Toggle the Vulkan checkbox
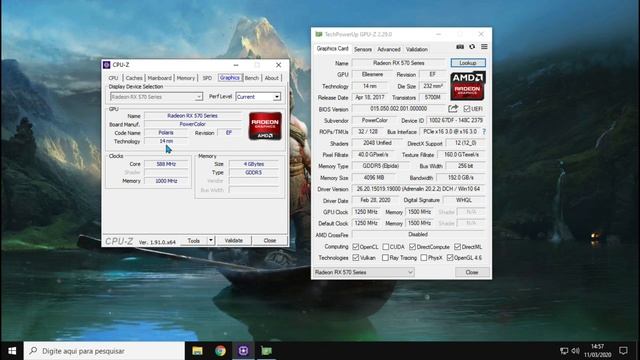Viewport: 640px width, 360px height. click(x=356, y=258)
